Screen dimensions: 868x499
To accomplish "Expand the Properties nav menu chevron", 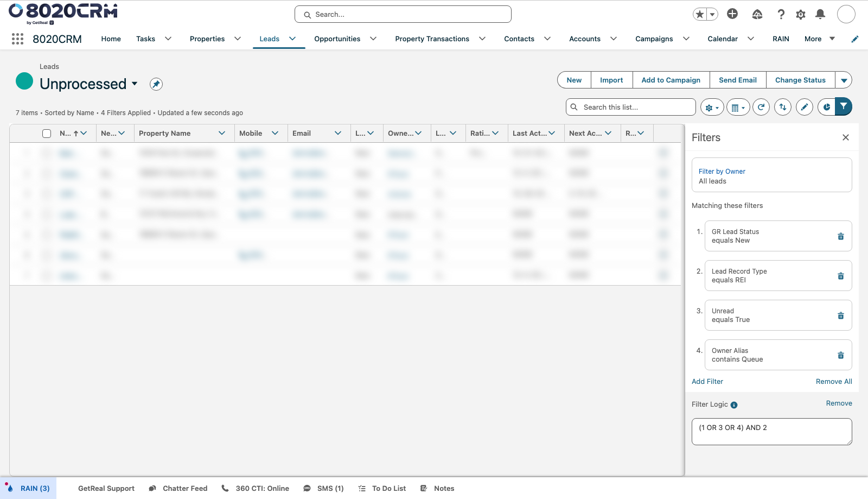I will 238,39.
